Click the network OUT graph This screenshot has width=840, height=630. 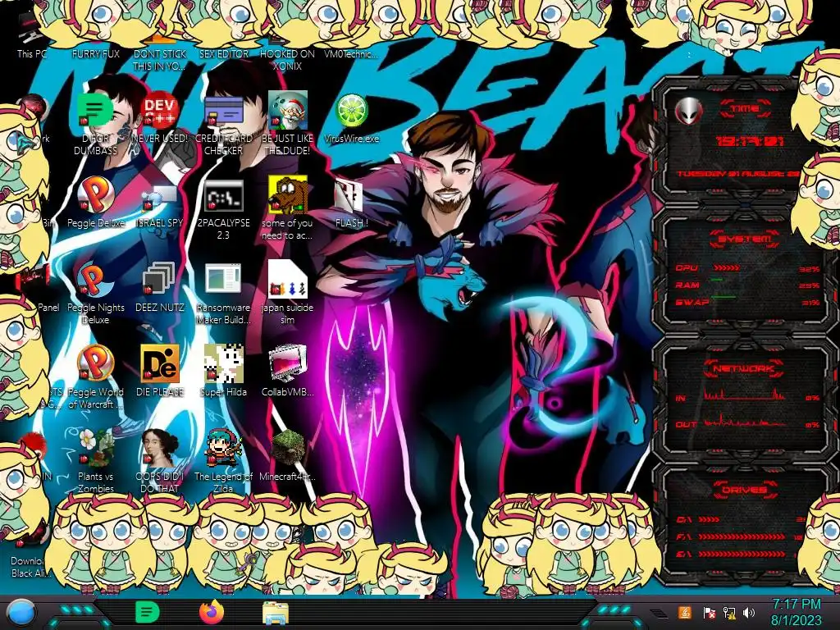tap(744, 421)
